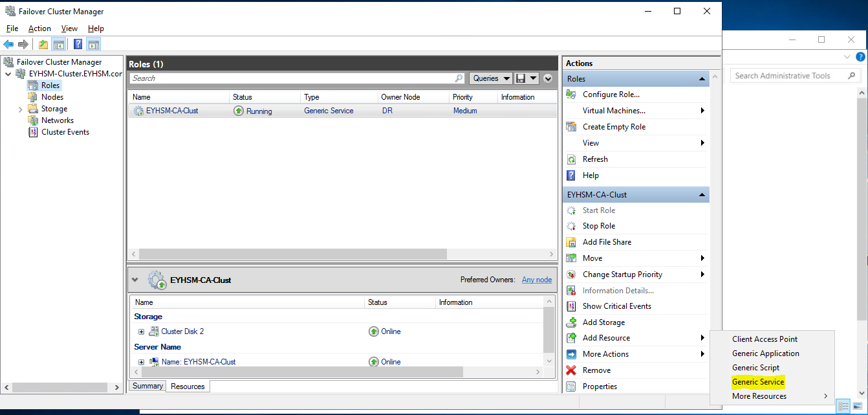Image resolution: width=868 pixels, height=415 pixels.
Task: Click the Show Critical Events icon
Action: [571, 306]
